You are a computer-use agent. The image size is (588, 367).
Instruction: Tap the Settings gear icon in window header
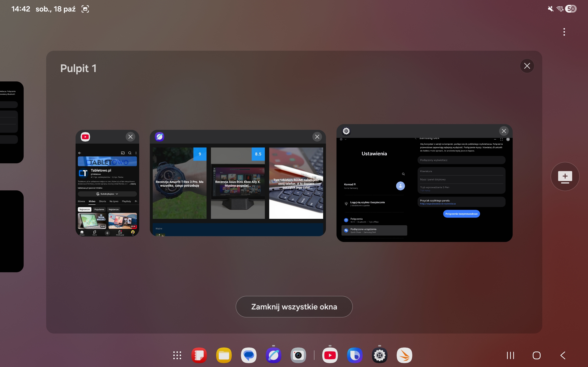[346, 131]
